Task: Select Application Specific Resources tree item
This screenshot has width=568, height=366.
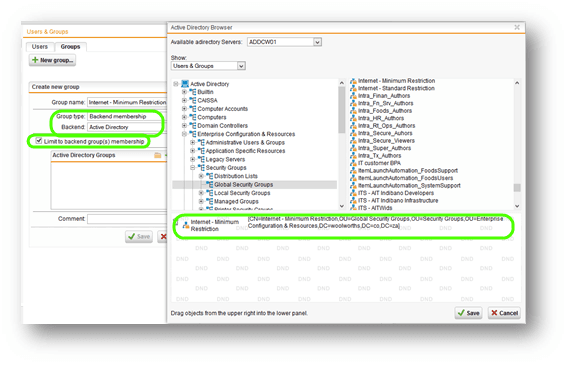Action: [x=245, y=151]
